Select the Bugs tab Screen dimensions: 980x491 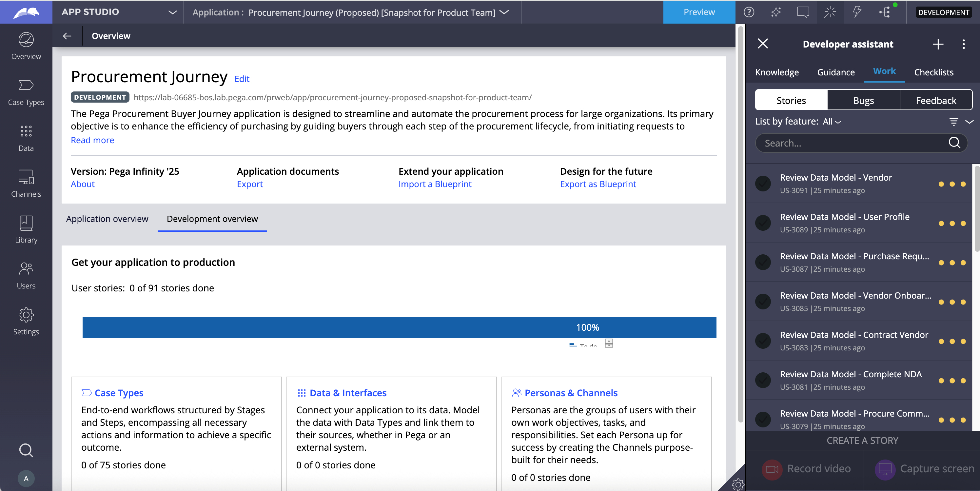tap(863, 100)
